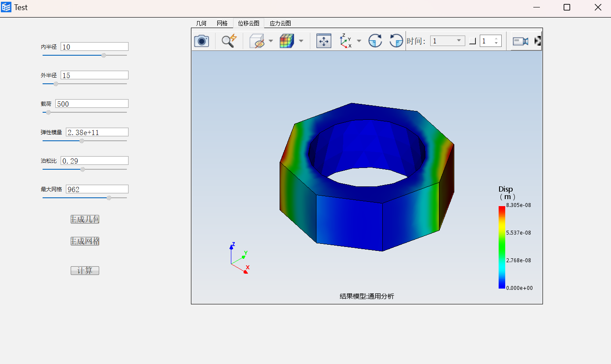Viewport: 611px width, 364px height.
Task: Decrease the time step spinner value
Action: click(x=496, y=43)
